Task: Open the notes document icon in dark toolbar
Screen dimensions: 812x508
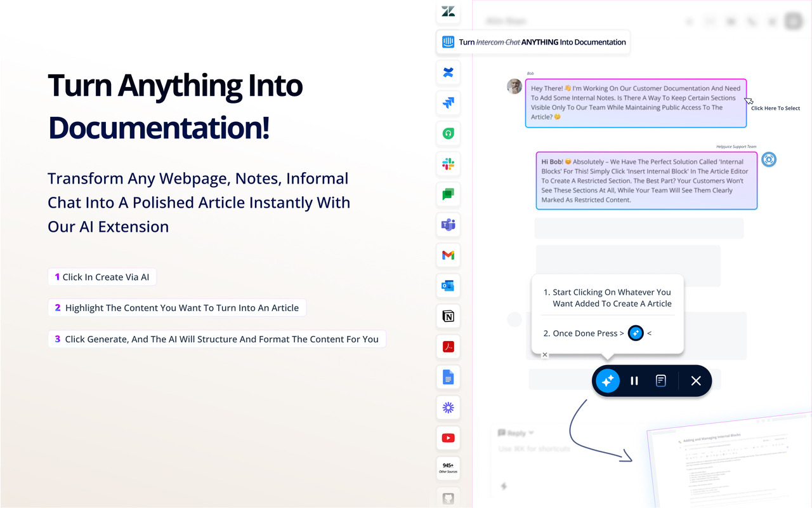Action: pyautogui.click(x=660, y=380)
